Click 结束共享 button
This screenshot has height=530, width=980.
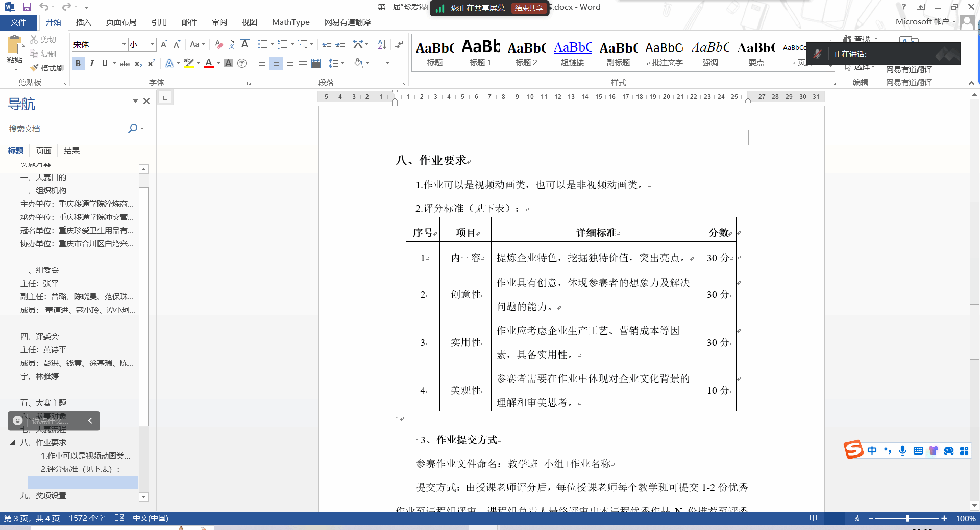pyautogui.click(x=529, y=8)
